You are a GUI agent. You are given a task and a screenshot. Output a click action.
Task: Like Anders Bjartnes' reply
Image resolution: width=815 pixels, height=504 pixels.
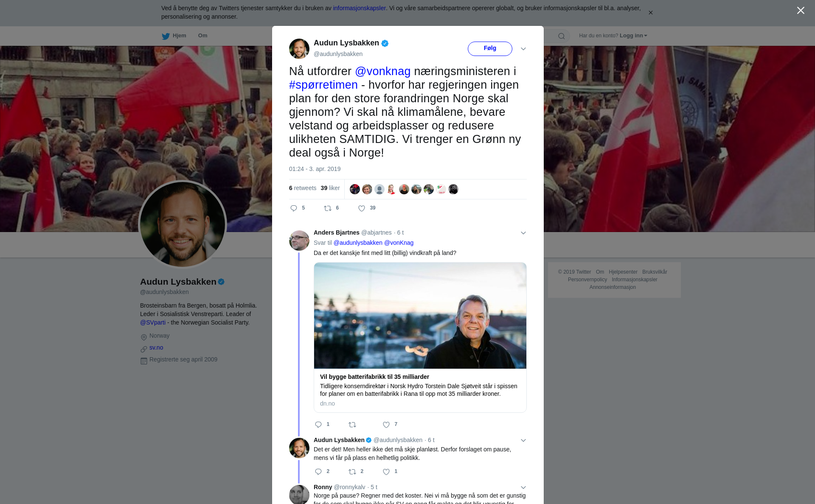coord(386,425)
